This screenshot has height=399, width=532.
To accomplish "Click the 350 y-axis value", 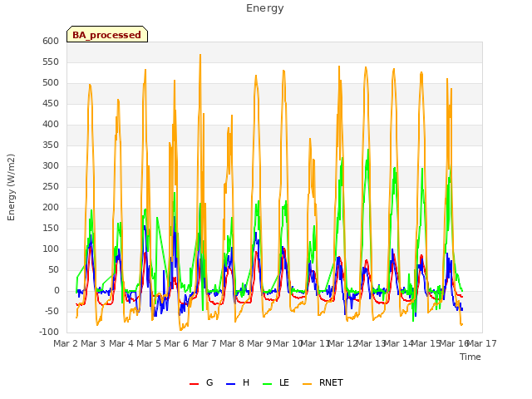I will point(51,145).
